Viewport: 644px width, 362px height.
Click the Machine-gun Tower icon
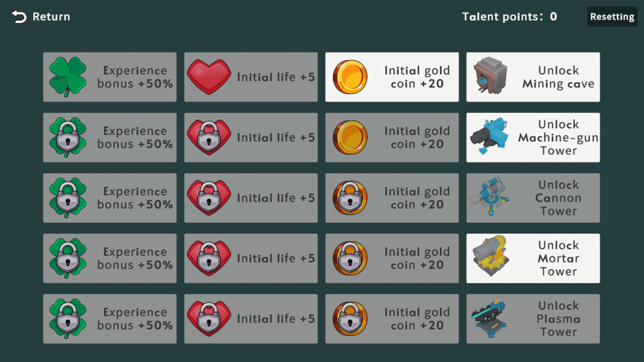tap(489, 136)
